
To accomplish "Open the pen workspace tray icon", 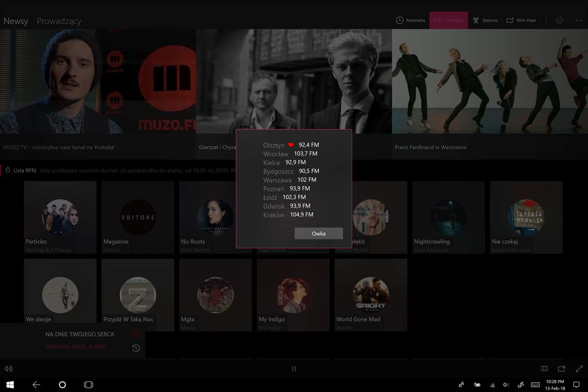I will 521,385.
